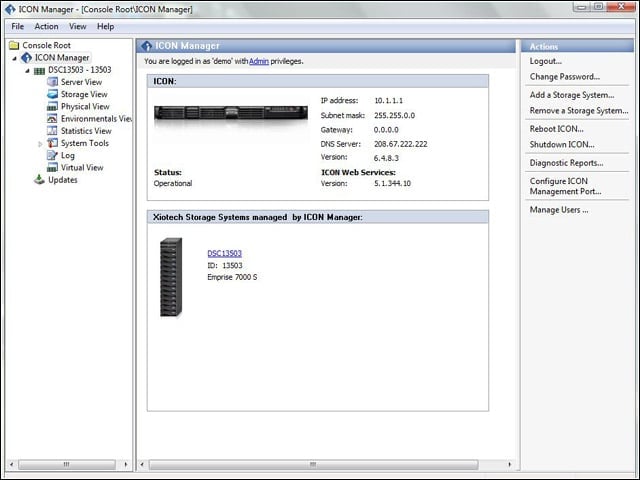640x480 pixels.
Task: Click the main pane horizontal scrollbar thumb
Action: coord(313,464)
